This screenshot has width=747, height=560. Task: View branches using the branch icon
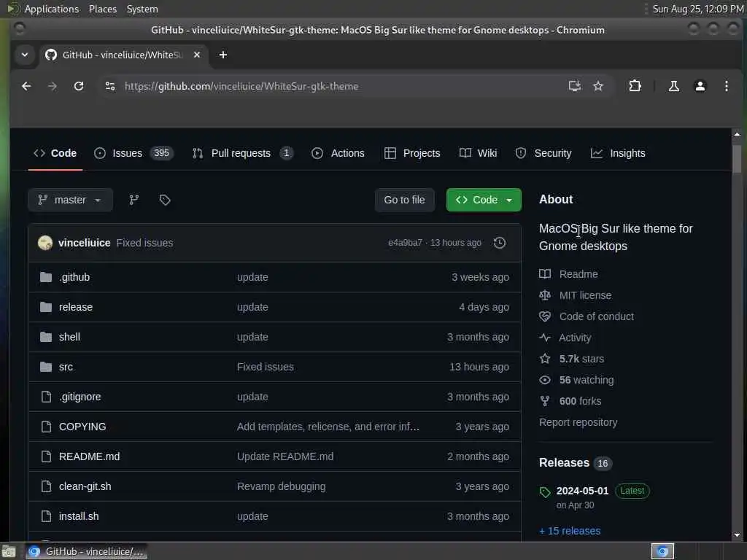[134, 200]
